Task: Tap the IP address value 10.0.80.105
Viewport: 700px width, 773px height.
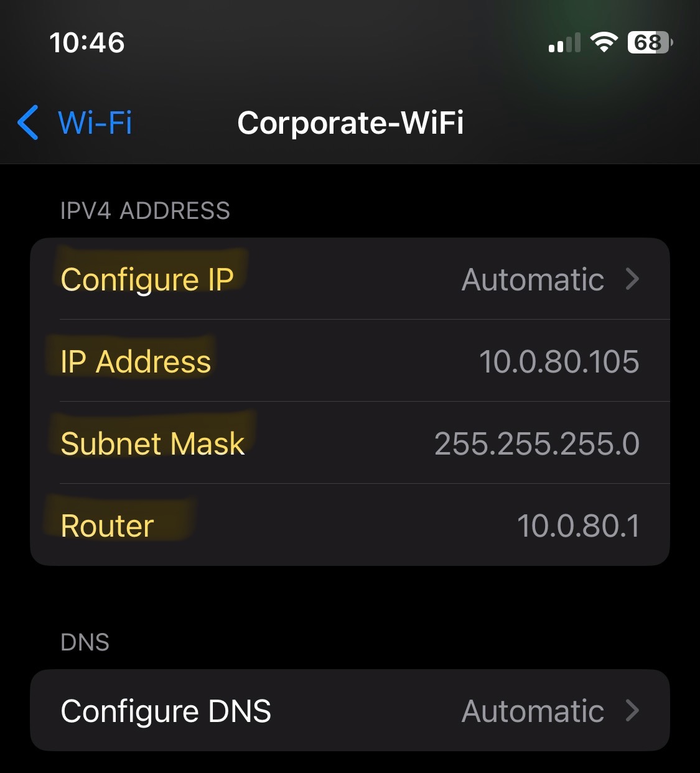Action: [559, 361]
